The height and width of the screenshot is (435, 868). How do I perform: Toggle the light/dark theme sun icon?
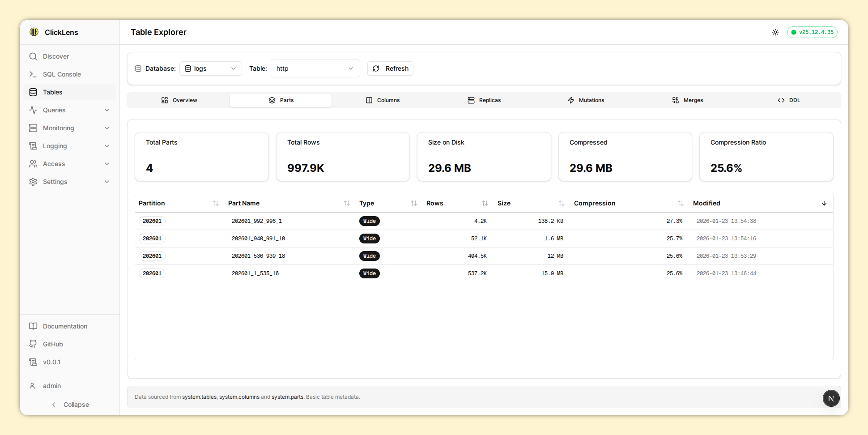point(775,32)
